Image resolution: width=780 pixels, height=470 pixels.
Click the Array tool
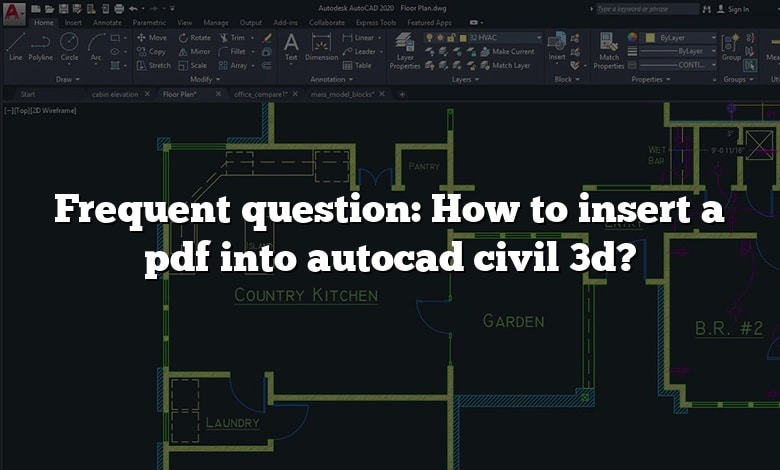pyautogui.click(x=232, y=65)
